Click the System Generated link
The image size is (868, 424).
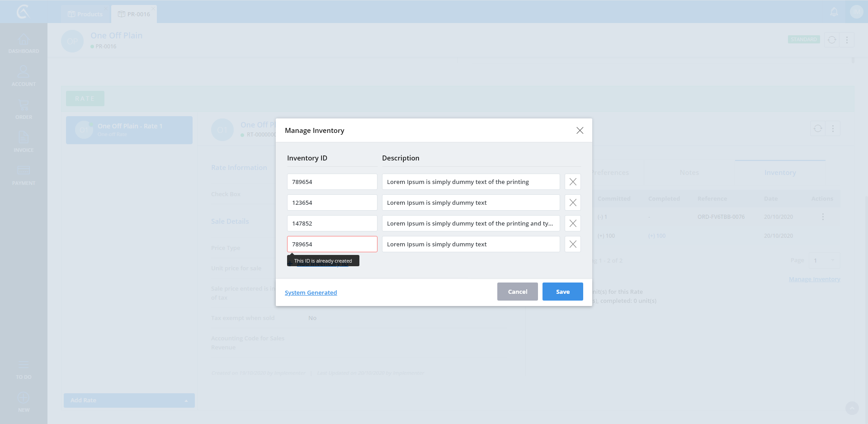tap(311, 292)
